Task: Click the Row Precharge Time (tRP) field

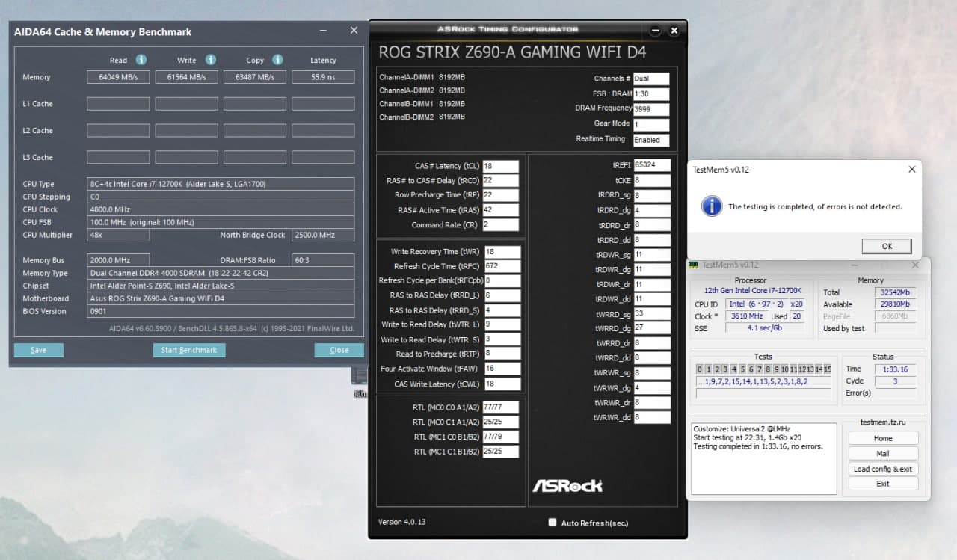Action: point(501,195)
